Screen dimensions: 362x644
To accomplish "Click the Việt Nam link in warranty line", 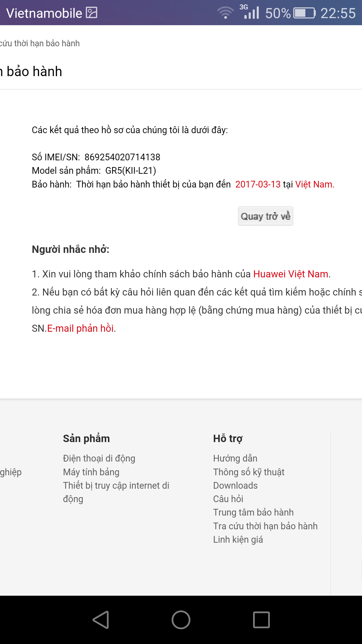I will 315,184.
